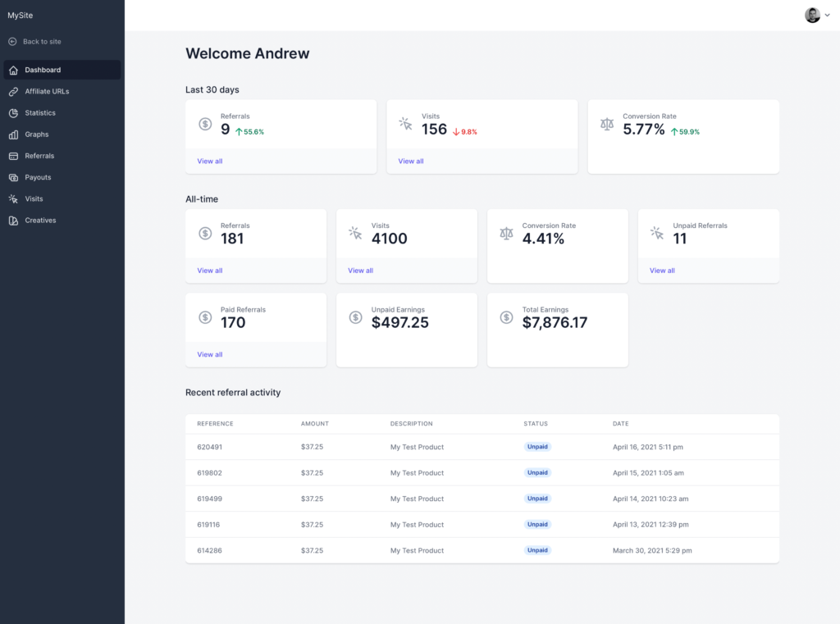This screenshot has width=840, height=624.
Task: Click the Dashboard home icon
Action: click(x=12, y=70)
